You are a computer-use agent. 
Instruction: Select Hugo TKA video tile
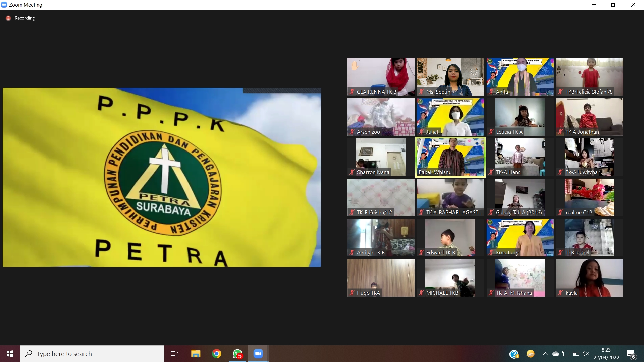381,278
